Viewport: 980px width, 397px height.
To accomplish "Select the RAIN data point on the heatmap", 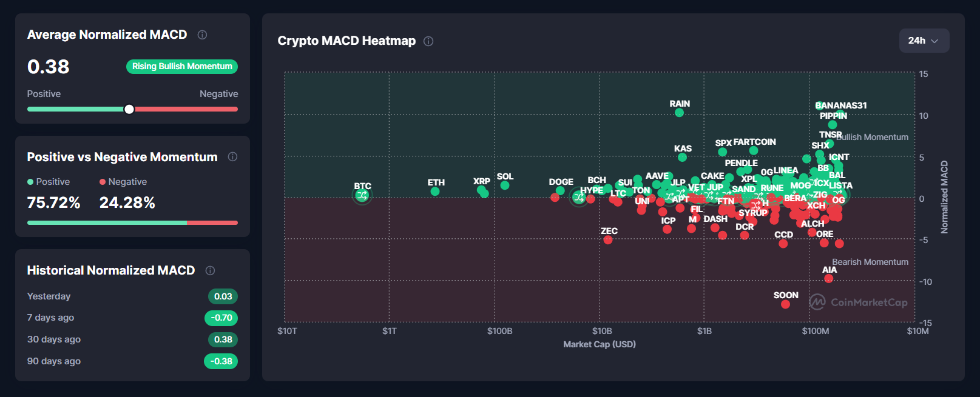I will click(x=679, y=112).
